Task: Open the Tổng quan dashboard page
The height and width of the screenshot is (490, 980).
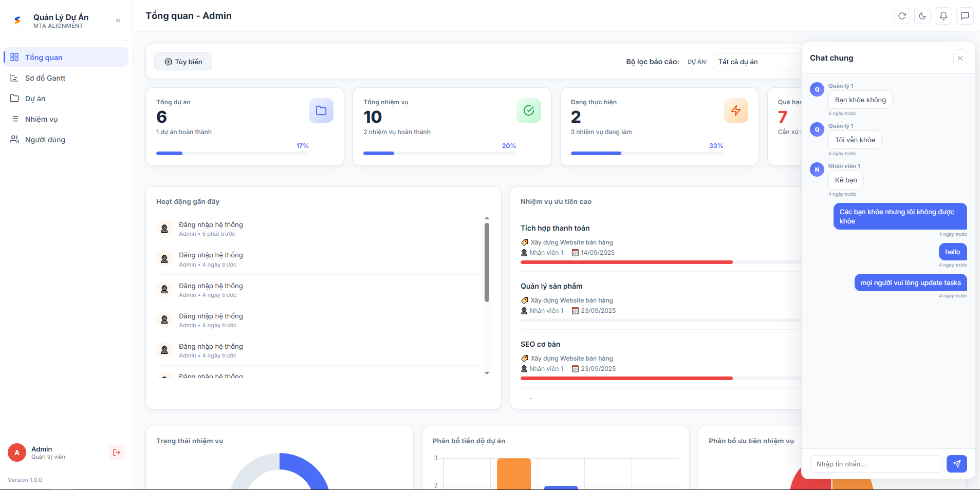Action: coord(66,57)
